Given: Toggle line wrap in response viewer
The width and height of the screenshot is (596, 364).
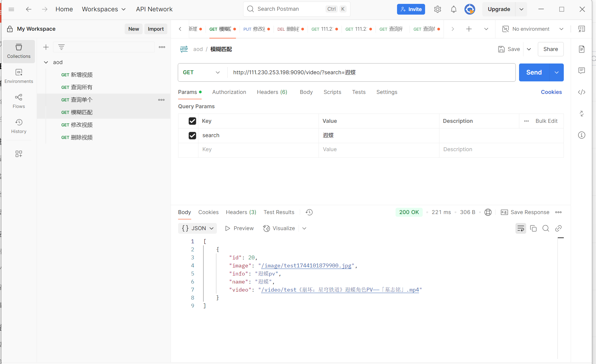Looking at the screenshot, I should (x=521, y=228).
